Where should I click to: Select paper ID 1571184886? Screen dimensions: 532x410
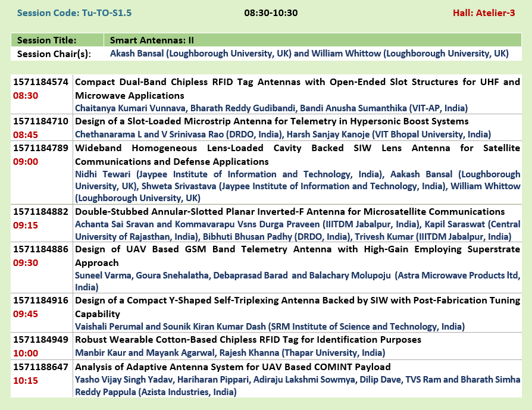tap(41, 250)
